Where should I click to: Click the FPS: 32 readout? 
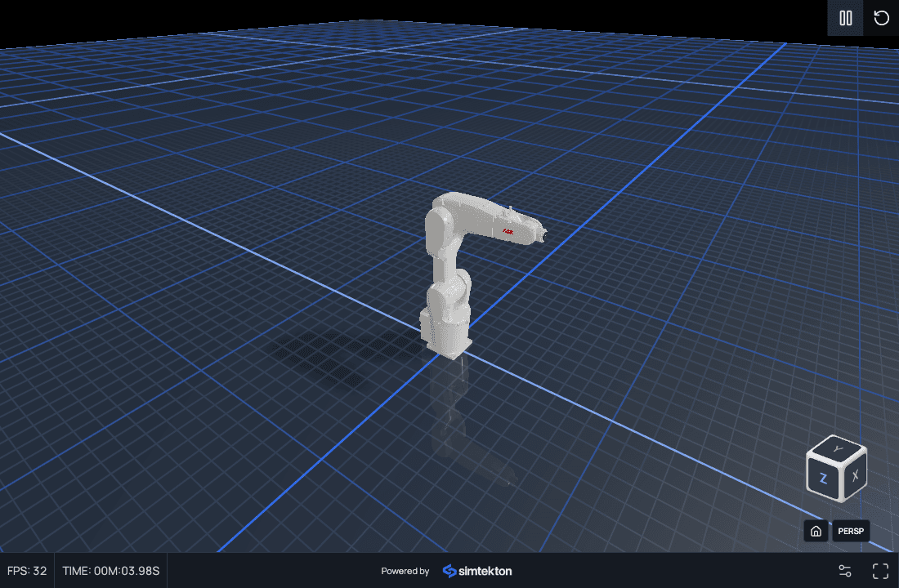coord(27,571)
